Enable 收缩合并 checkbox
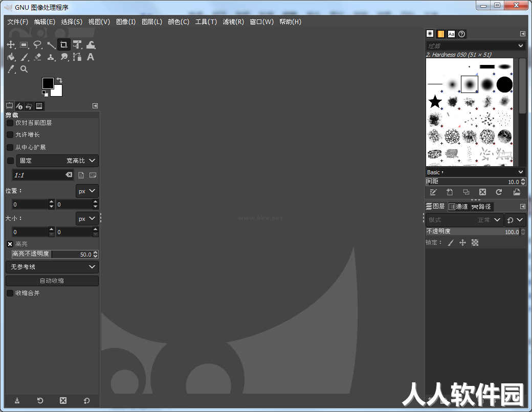The width and height of the screenshot is (532, 412). [x=10, y=293]
